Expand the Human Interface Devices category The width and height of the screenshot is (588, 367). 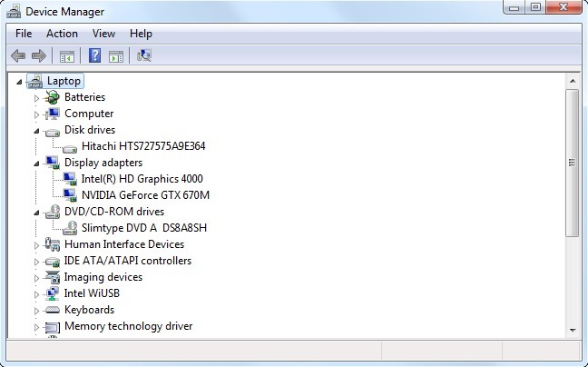(36, 245)
